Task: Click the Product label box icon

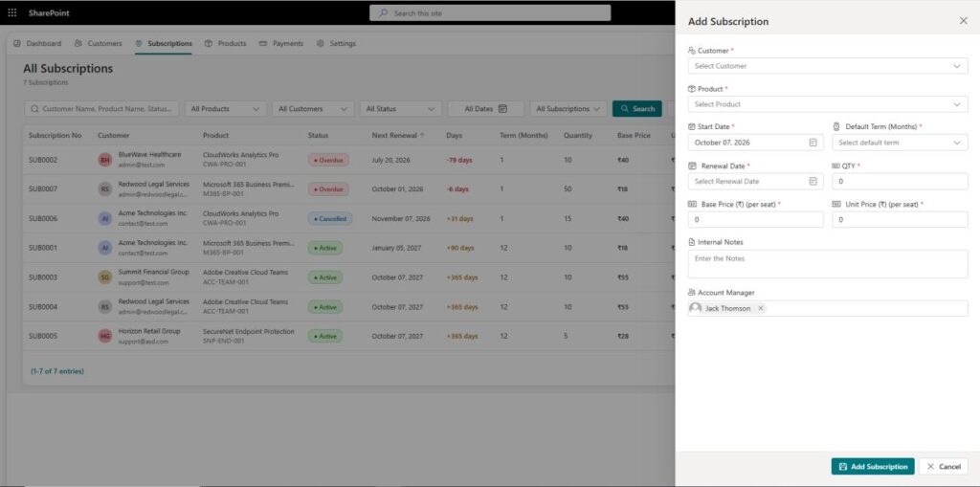Action: pyautogui.click(x=691, y=89)
